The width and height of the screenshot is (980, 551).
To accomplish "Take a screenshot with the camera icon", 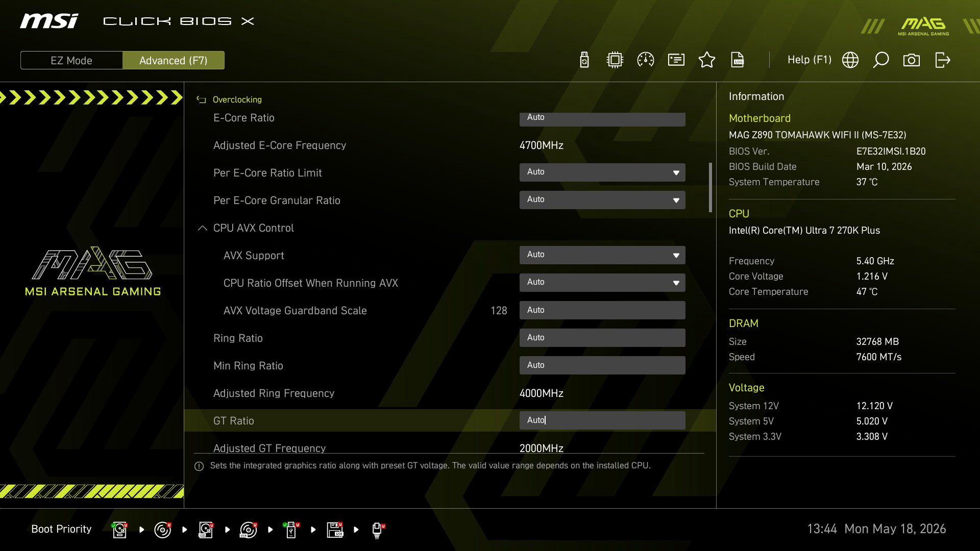I will [912, 60].
